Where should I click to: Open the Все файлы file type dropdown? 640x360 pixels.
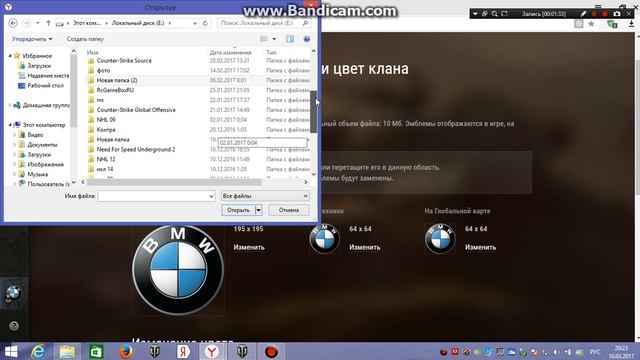[x=265, y=196]
